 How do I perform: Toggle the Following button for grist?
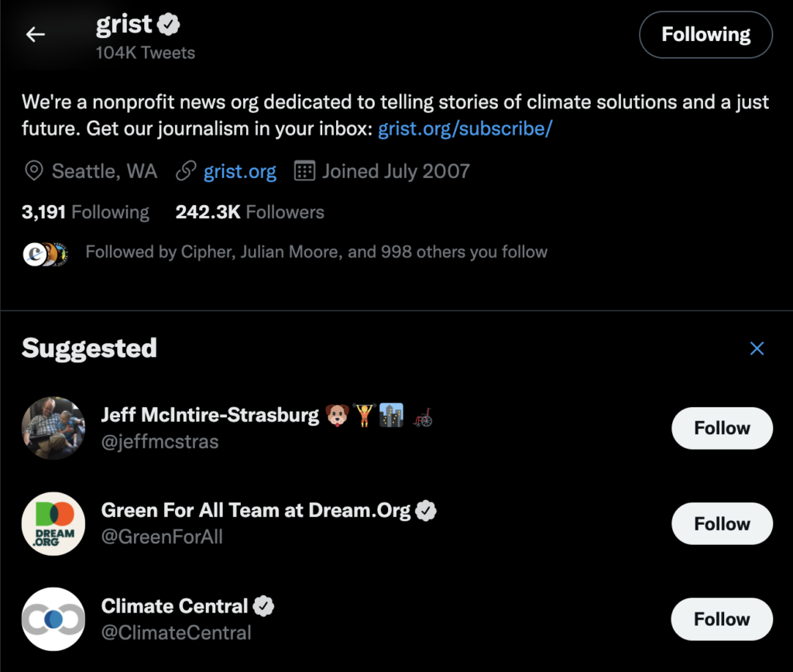click(705, 35)
